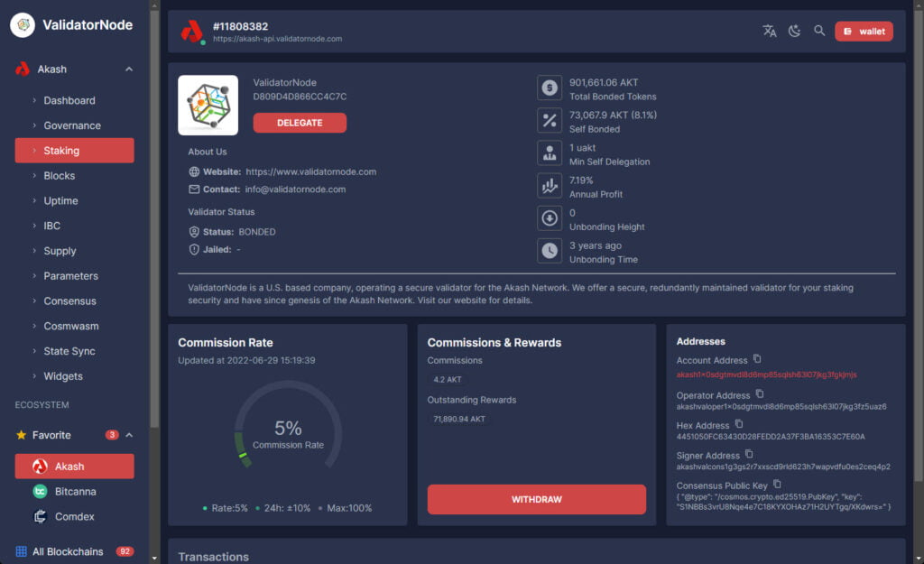The width and height of the screenshot is (924, 564).
Task: Click the Bitcanna coin icon
Action: (40, 492)
